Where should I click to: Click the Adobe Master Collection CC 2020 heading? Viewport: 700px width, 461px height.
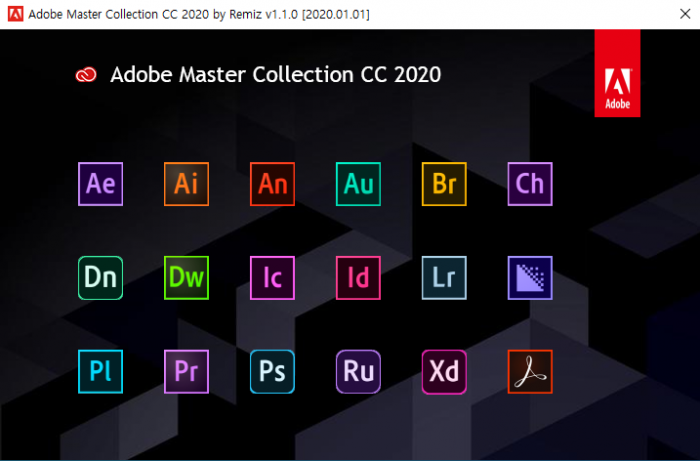click(x=275, y=75)
